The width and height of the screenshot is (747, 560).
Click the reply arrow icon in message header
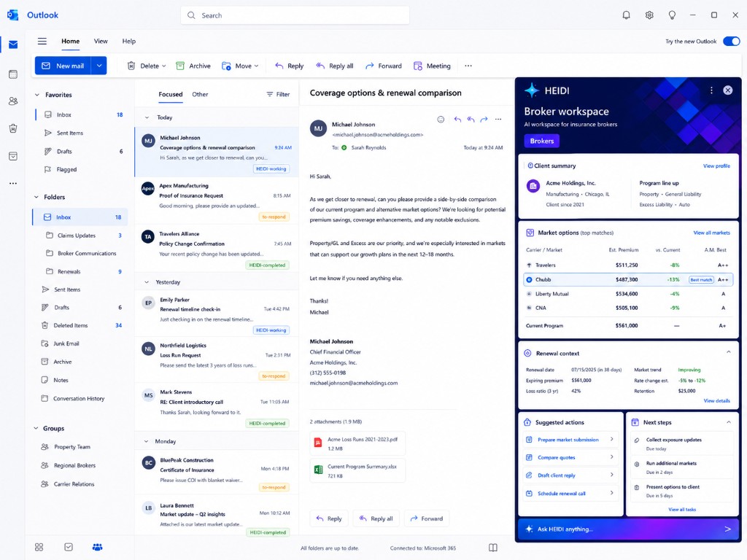pos(457,120)
